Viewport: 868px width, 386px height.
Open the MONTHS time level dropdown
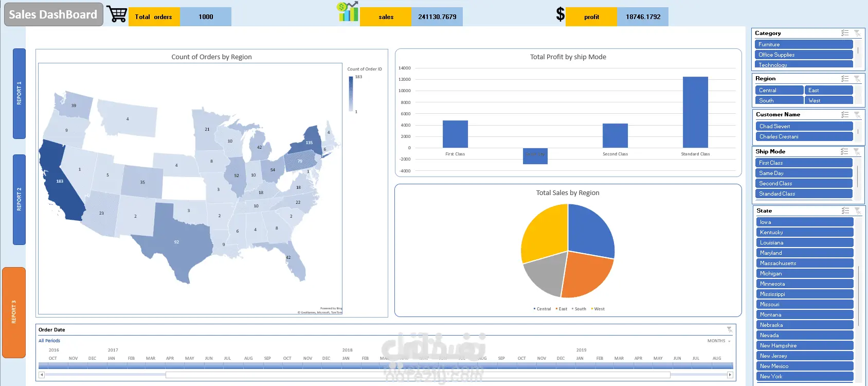[x=719, y=341]
